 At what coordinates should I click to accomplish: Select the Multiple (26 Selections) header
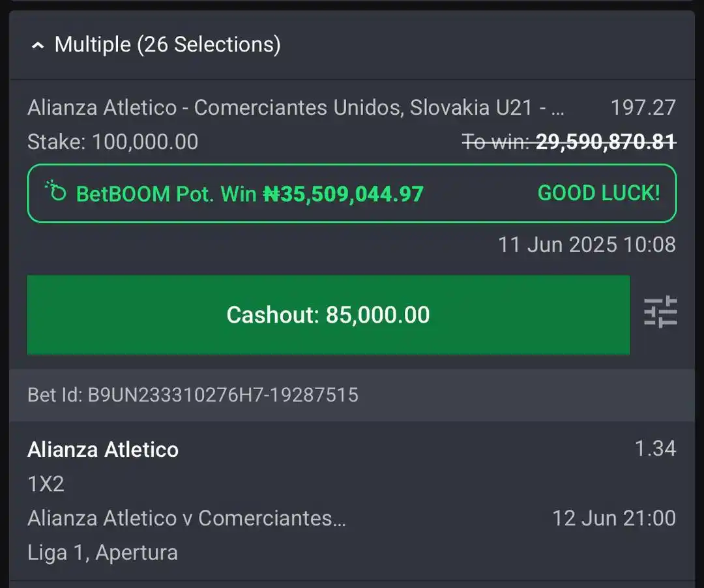(168, 44)
